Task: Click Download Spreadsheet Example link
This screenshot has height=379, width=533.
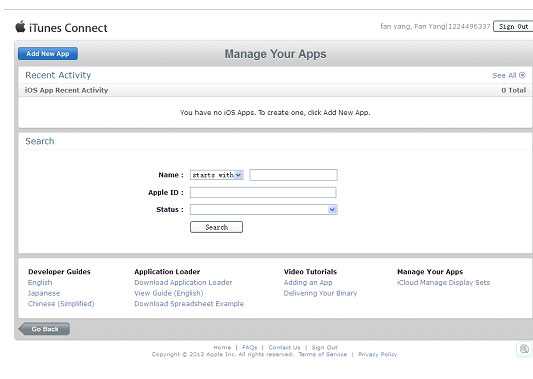Action: [x=189, y=304]
